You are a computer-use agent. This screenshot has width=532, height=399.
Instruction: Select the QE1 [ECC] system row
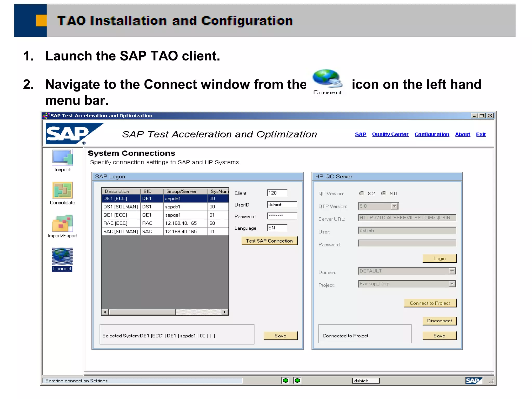(165, 215)
